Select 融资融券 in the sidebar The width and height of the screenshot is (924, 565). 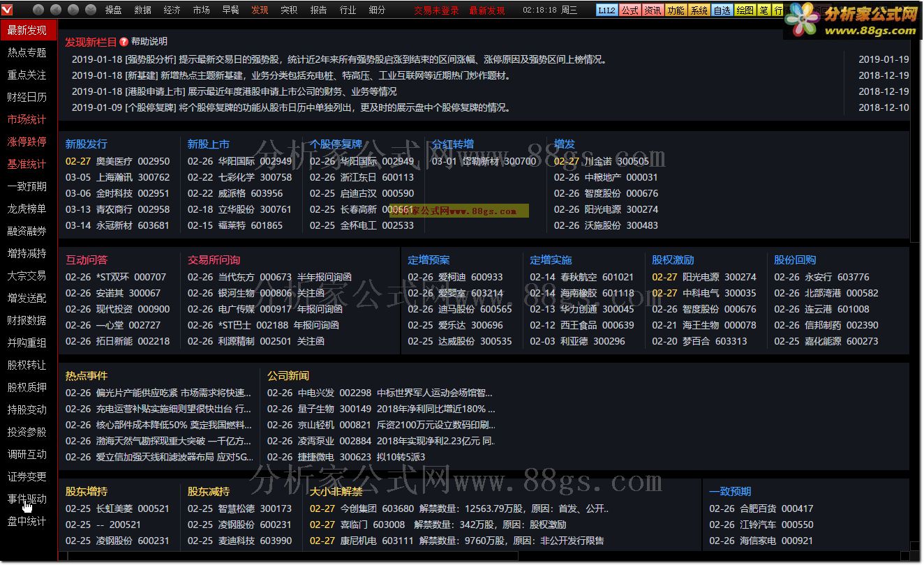click(27, 231)
